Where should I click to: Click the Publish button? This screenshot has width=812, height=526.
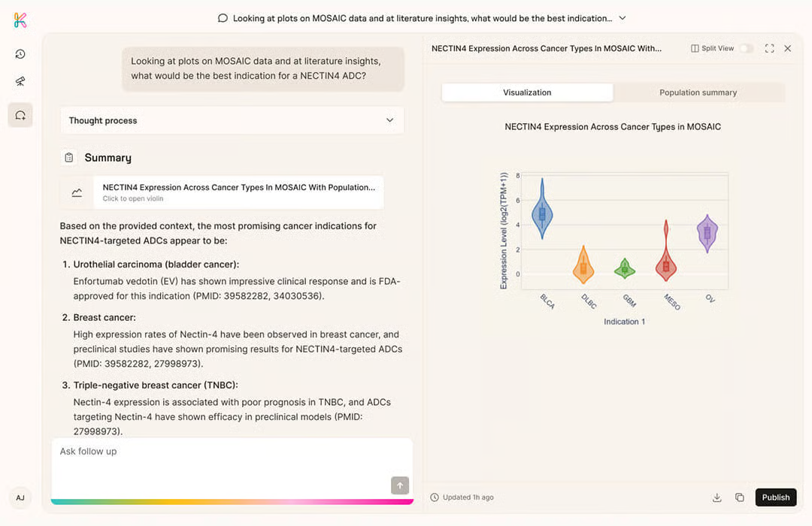point(775,497)
